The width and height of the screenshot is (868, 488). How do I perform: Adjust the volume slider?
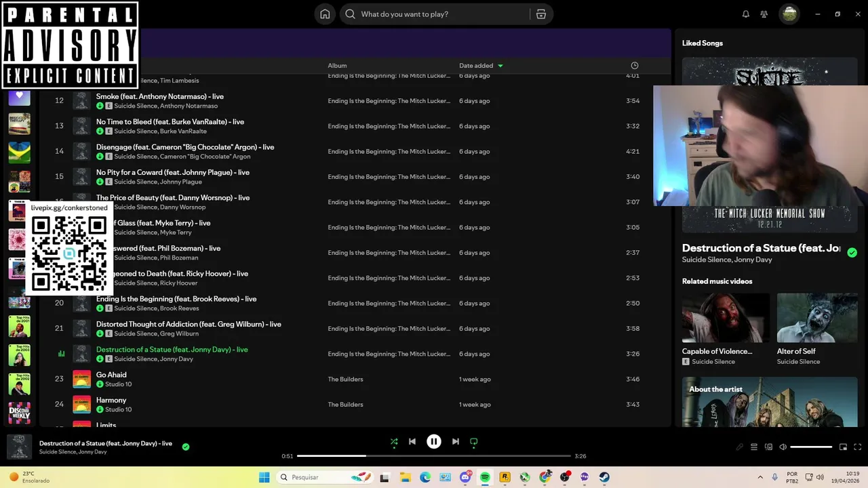click(x=811, y=447)
